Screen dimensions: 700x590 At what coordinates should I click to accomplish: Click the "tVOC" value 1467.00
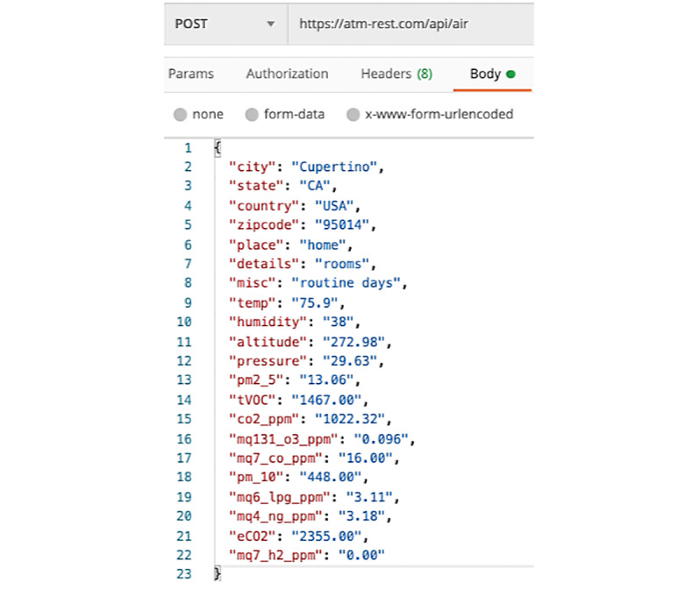click(x=326, y=400)
